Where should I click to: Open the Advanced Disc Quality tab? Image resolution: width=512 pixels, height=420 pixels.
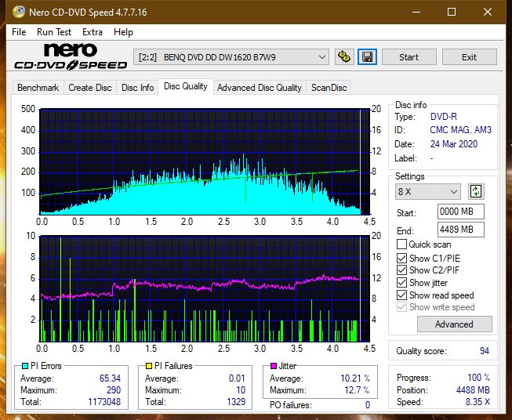click(260, 88)
